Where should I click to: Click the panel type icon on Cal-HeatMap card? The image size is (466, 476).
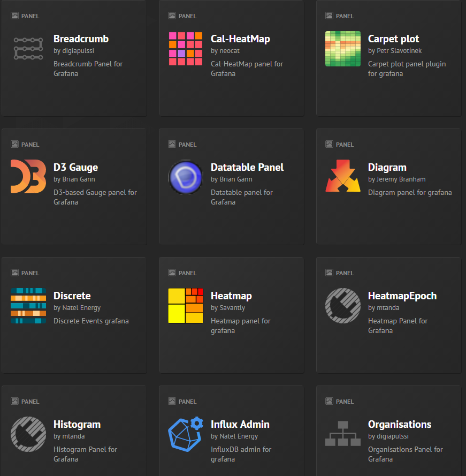(172, 16)
